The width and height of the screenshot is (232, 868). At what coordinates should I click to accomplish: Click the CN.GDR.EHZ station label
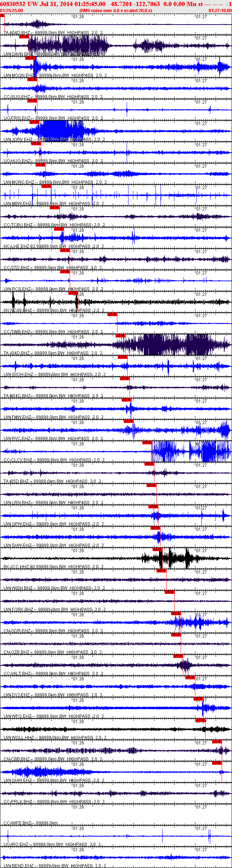(17, 631)
